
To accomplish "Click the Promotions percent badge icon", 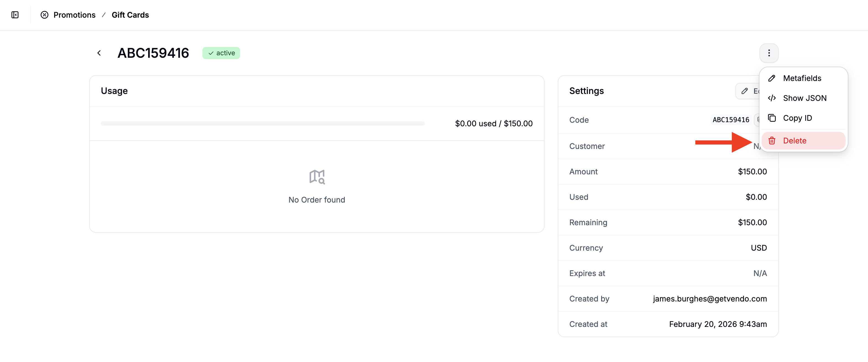I will click(x=44, y=15).
